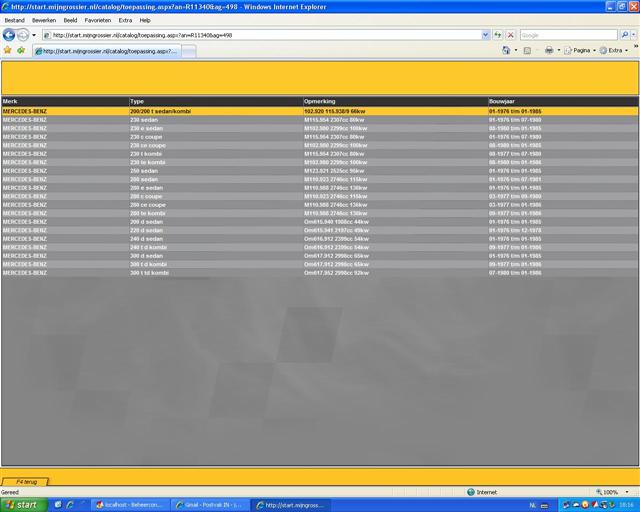
Task: Select the 230 te kombi row
Action: click(320, 162)
